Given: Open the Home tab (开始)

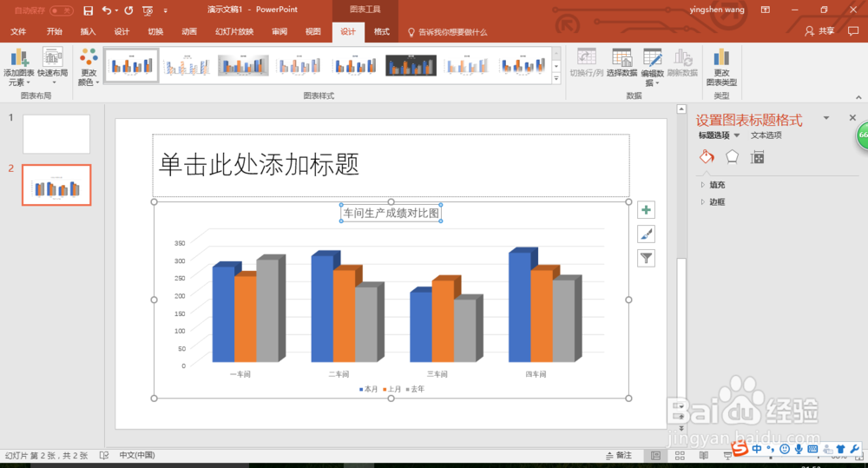Looking at the screenshot, I should pos(54,31).
